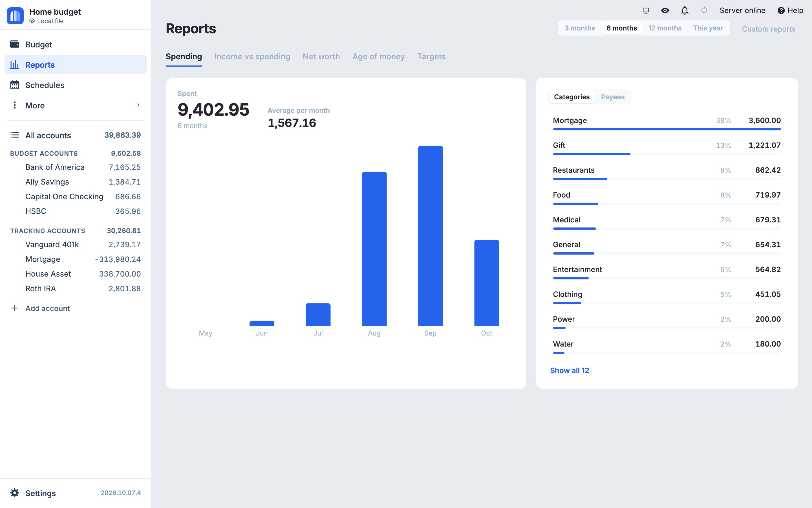
Task: Click the All accounts list icon
Action: pyautogui.click(x=14, y=135)
